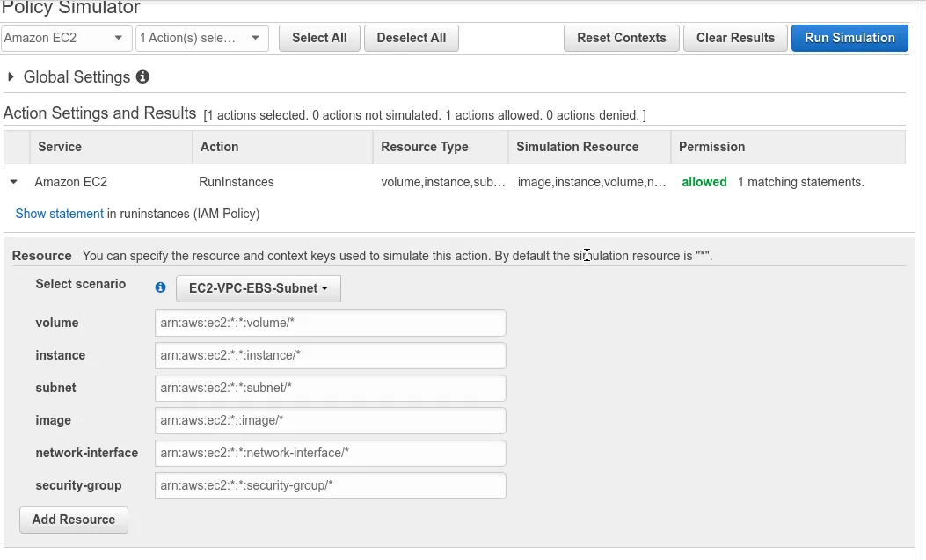926x560 pixels.
Task: Click the subnet ARN input field
Action: coord(330,388)
